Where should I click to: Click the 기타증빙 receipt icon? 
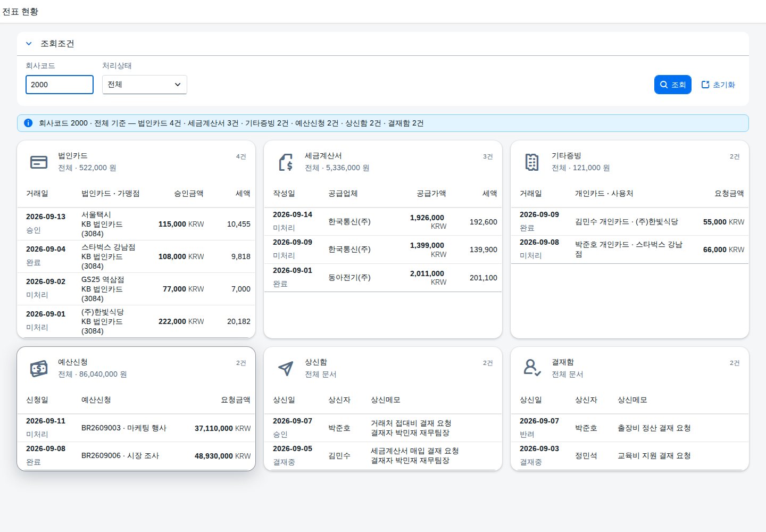[532, 162]
